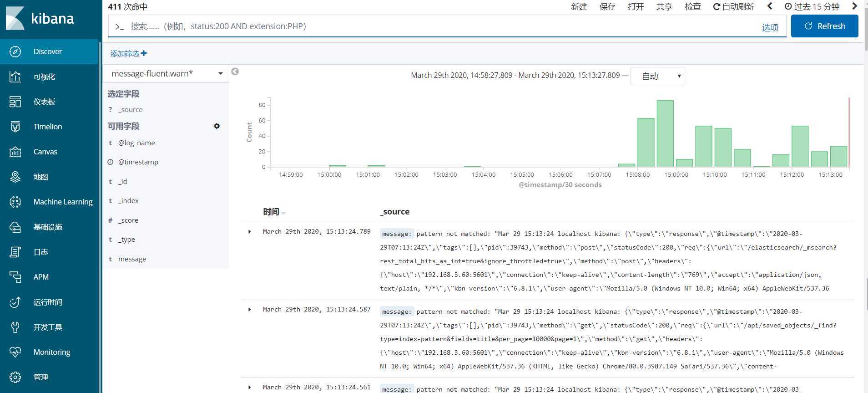Click timestamp March 29th 2020, 15:13:24.789
The height and width of the screenshot is (393, 868).
[x=317, y=231]
